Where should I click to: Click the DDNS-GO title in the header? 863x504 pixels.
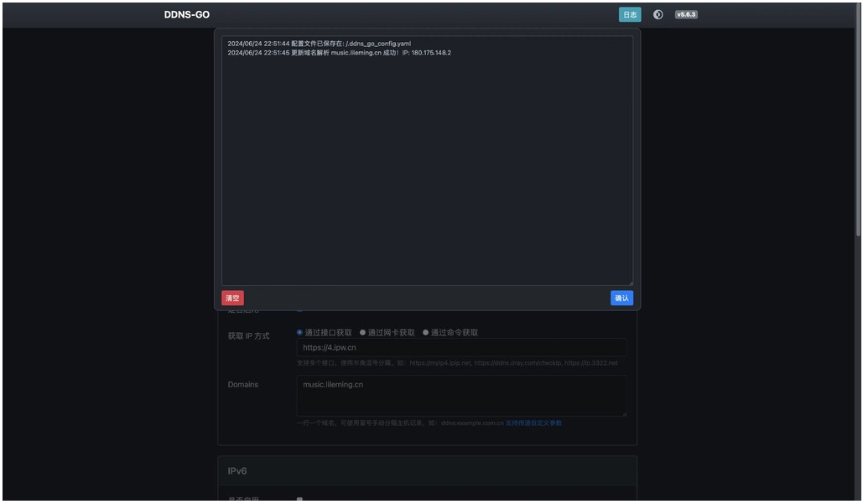[185, 13]
